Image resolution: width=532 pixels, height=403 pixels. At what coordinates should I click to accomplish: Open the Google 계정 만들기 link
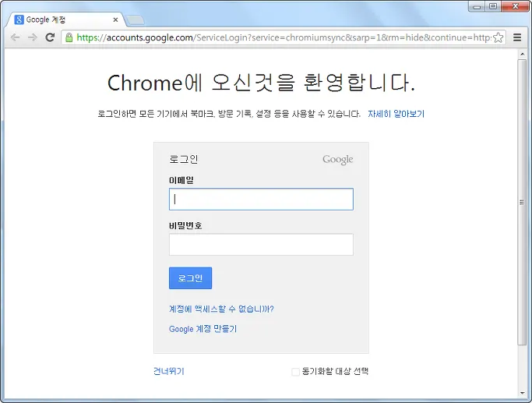coord(203,329)
